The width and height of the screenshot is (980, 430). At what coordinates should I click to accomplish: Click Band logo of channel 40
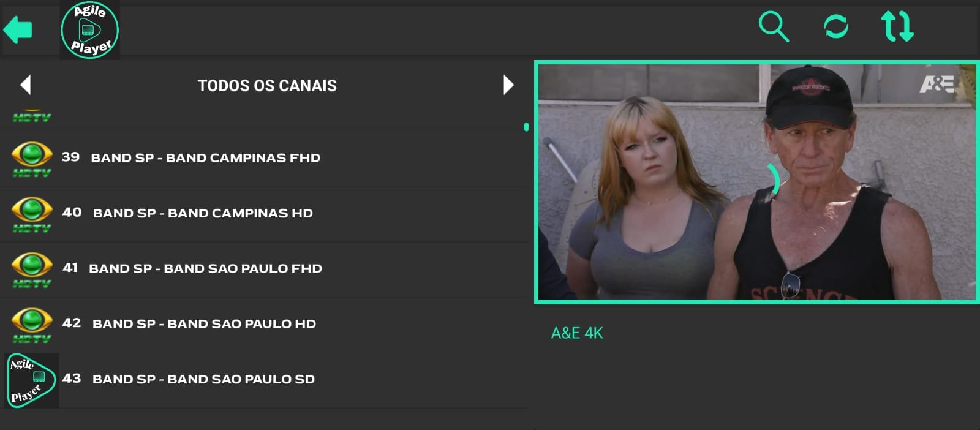(x=32, y=214)
